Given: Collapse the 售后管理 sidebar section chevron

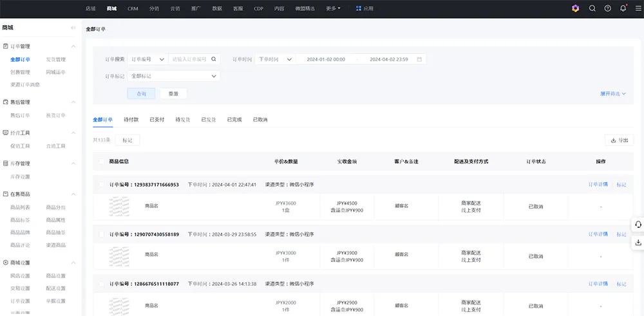Looking at the screenshot, I should pos(73,102).
